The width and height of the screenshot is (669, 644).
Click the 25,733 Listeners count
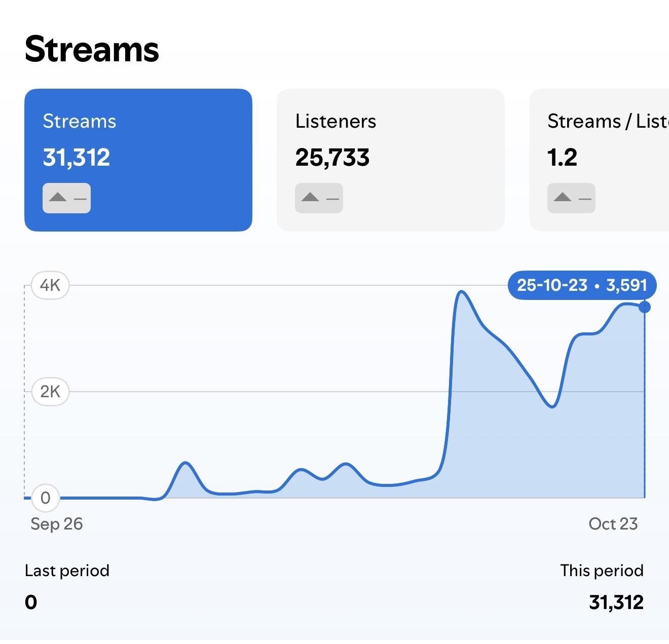[x=332, y=158]
